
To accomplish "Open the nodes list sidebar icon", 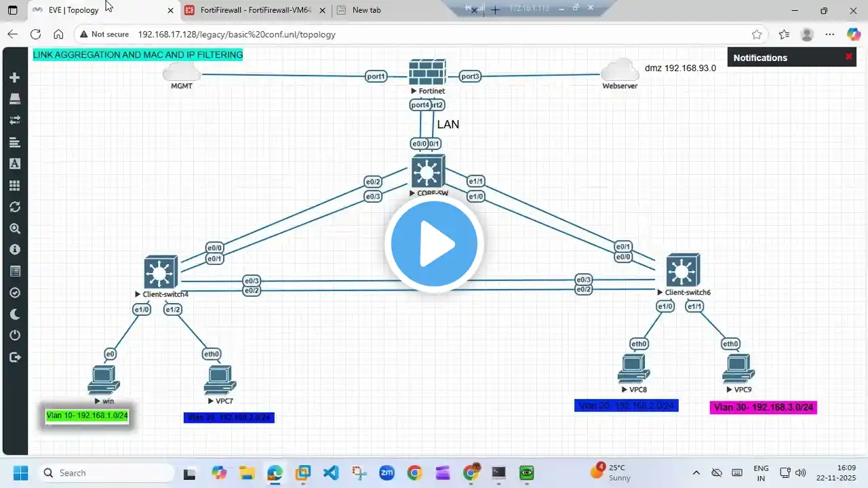I will (14, 99).
